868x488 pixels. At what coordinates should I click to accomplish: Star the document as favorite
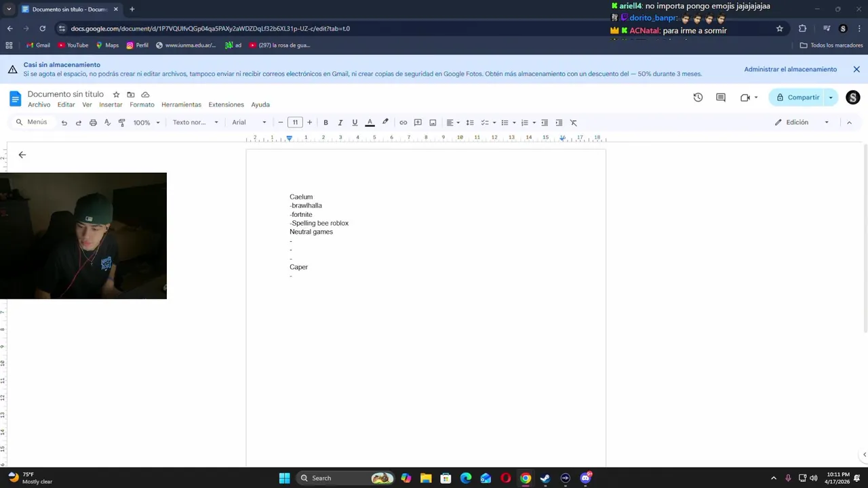pos(116,95)
